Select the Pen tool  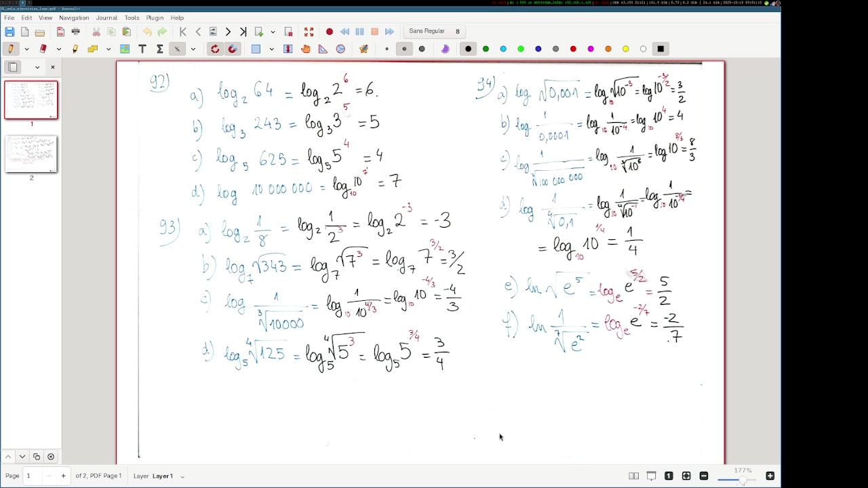point(11,49)
